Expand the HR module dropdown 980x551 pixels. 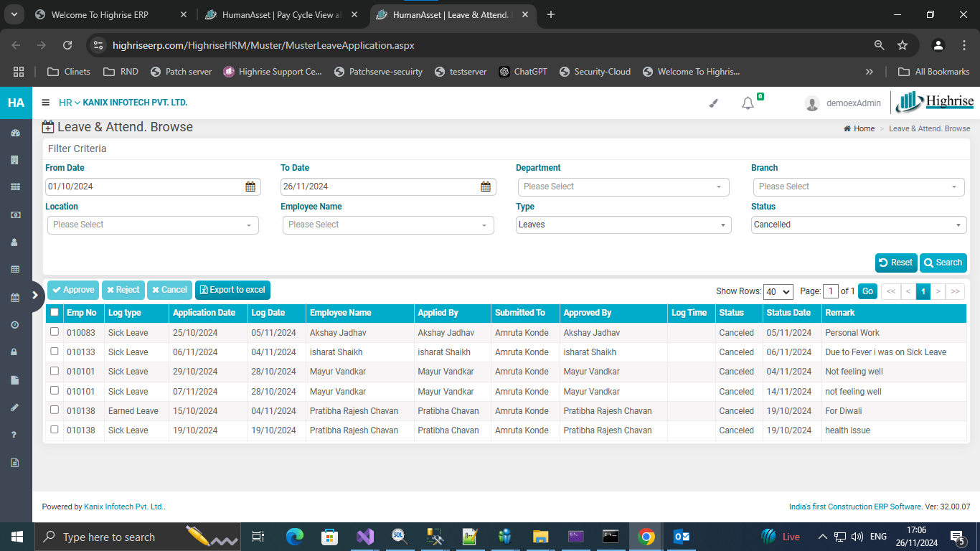tap(70, 103)
